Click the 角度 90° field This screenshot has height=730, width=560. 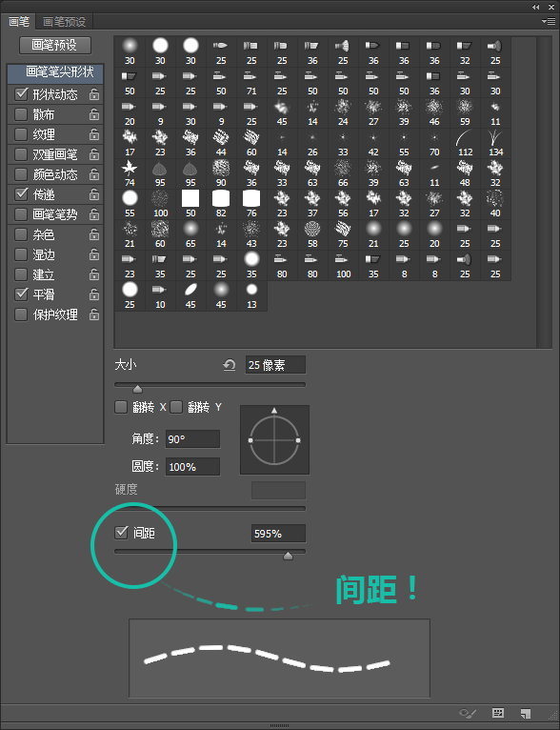click(x=192, y=439)
